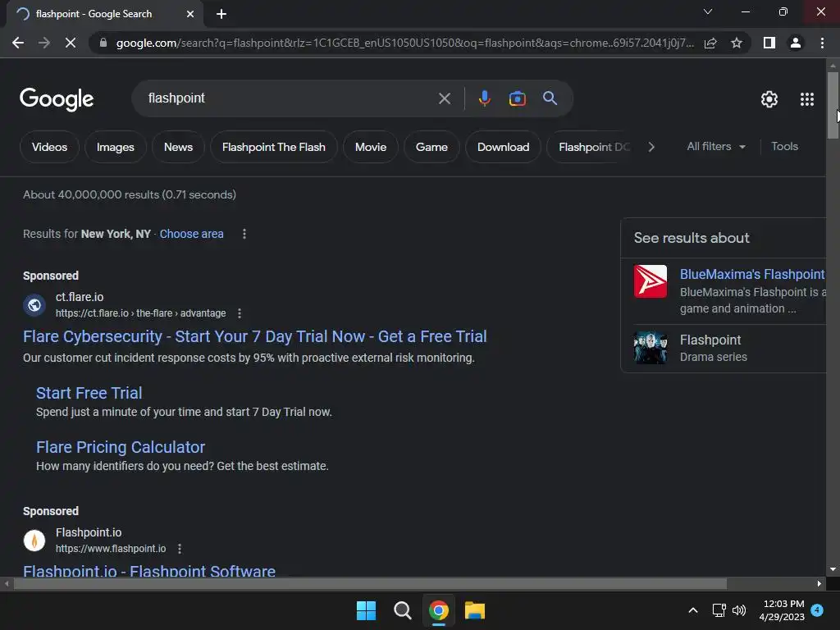Screen dimensions: 840x630
Task: Open the Flare Pricing Calculator link
Action: [121, 447]
